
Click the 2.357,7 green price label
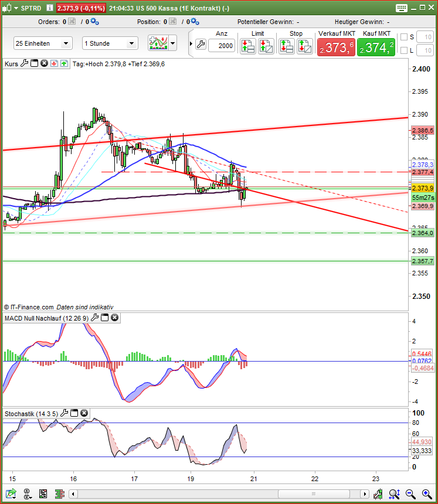tap(423, 261)
